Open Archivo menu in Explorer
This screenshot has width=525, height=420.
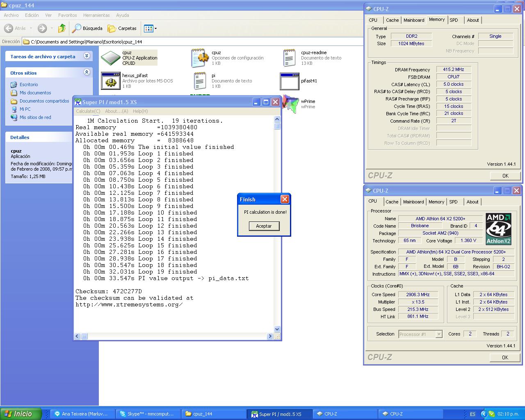(11, 15)
